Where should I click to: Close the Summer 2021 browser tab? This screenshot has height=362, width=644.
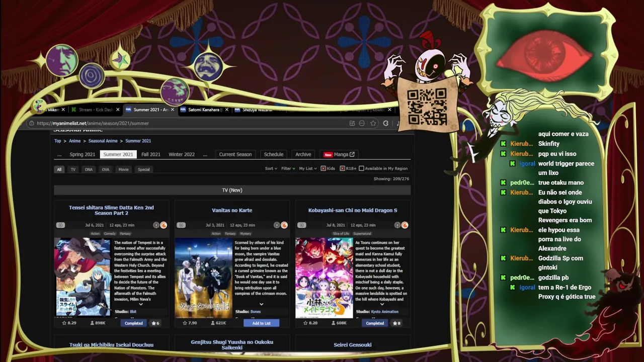[173, 110]
